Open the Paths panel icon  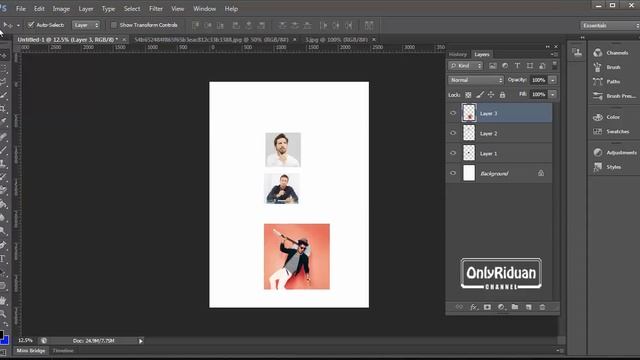[598, 82]
